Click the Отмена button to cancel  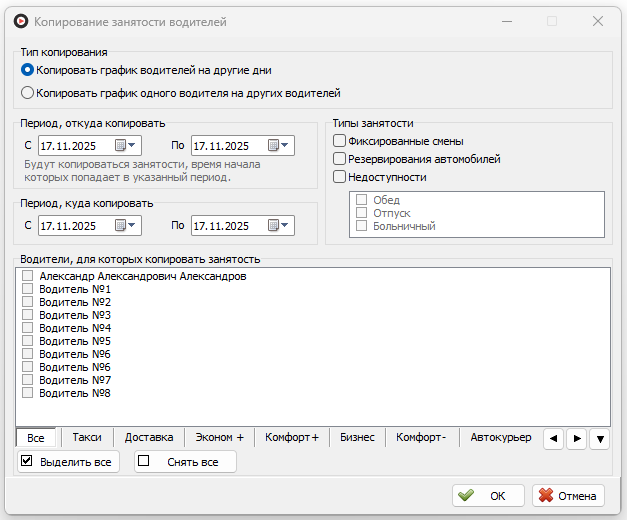coord(568,496)
